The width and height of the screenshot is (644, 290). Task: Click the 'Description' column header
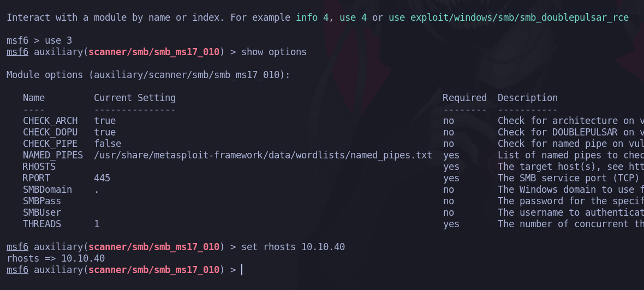tap(528, 98)
